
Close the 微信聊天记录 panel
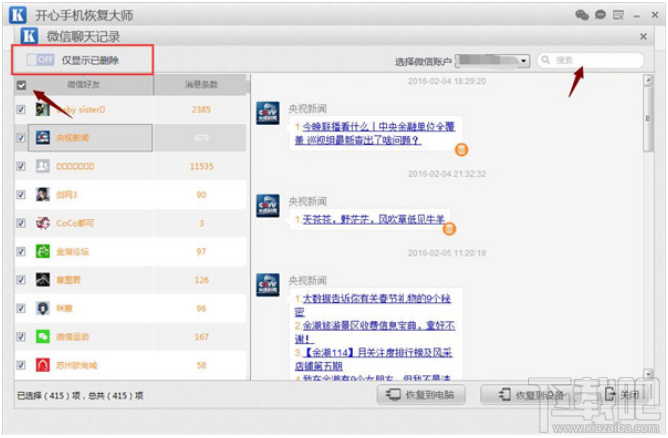click(x=643, y=37)
